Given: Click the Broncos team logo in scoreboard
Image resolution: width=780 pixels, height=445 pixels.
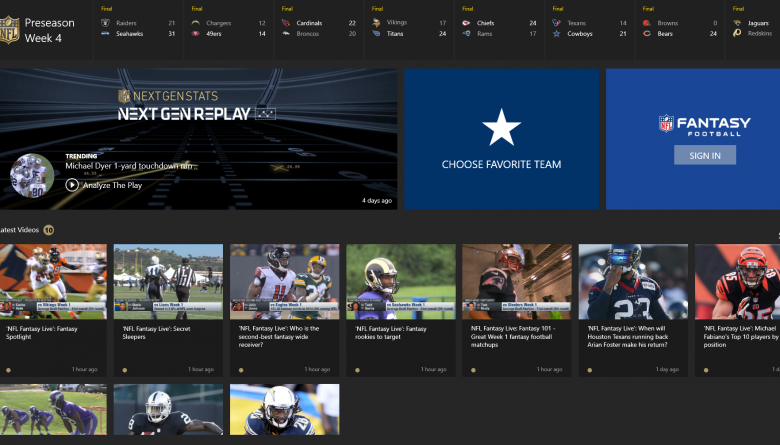Looking at the screenshot, I should point(286,33).
